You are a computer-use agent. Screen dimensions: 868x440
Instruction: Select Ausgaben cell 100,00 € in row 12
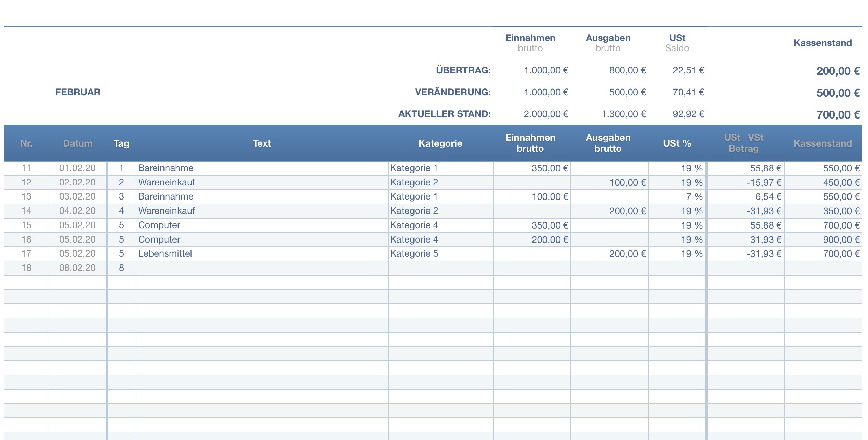pos(609,182)
